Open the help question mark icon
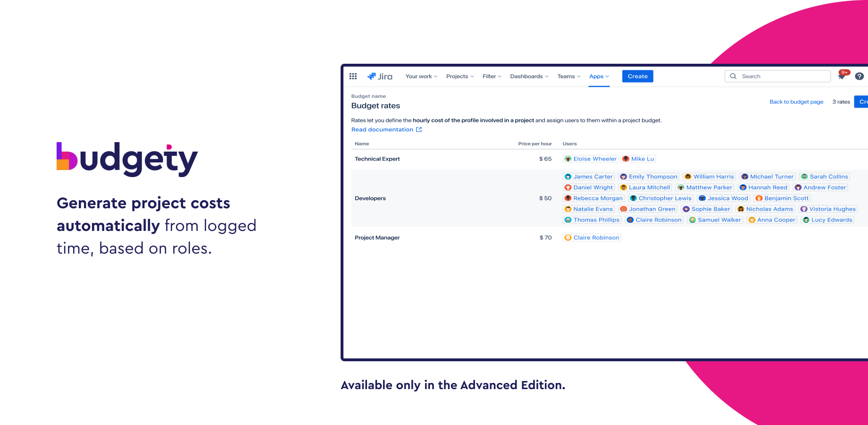The image size is (868, 425). click(x=860, y=76)
